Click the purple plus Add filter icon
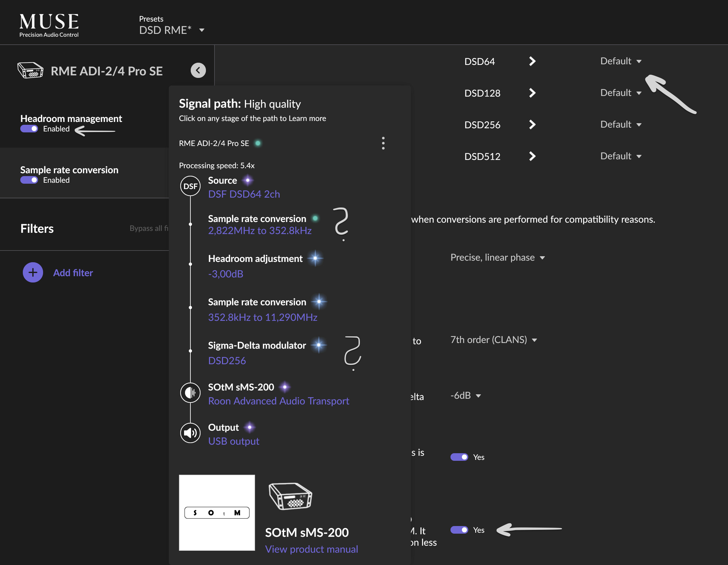Viewport: 728px width, 565px height. [33, 272]
